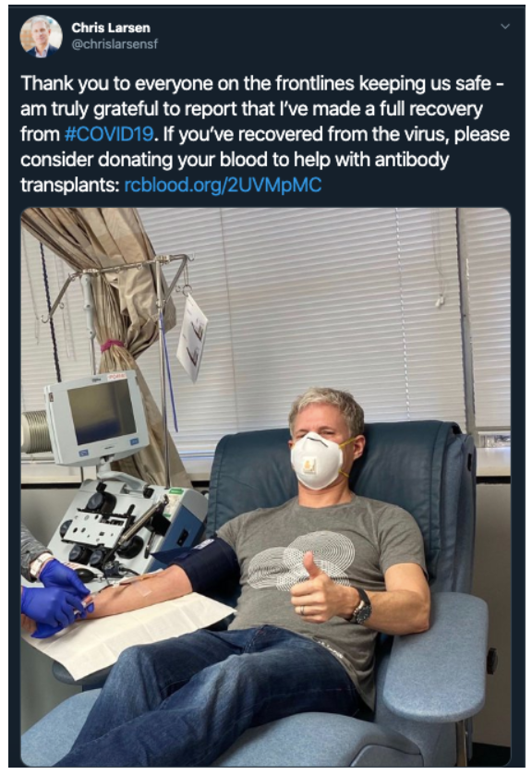Click the medical machine's monitor screen
532x775 pixels.
pos(102,412)
